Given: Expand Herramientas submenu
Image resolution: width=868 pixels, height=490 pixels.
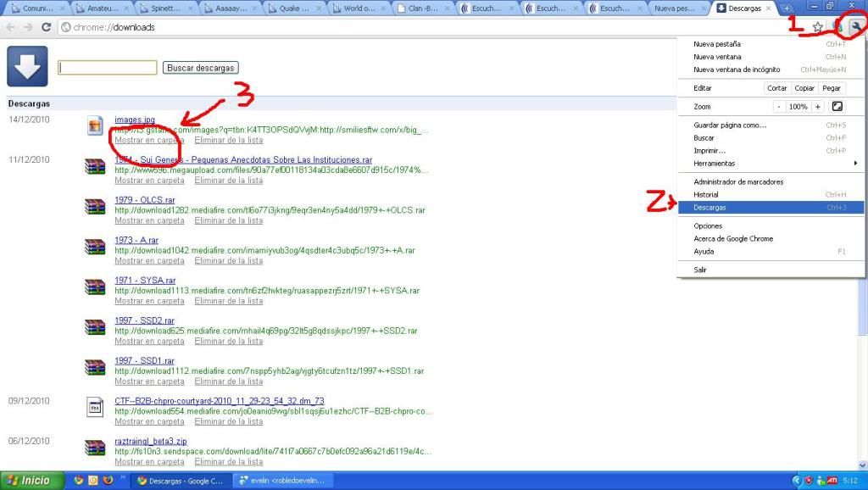Looking at the screenshot, I should click(x=770, y=164).
